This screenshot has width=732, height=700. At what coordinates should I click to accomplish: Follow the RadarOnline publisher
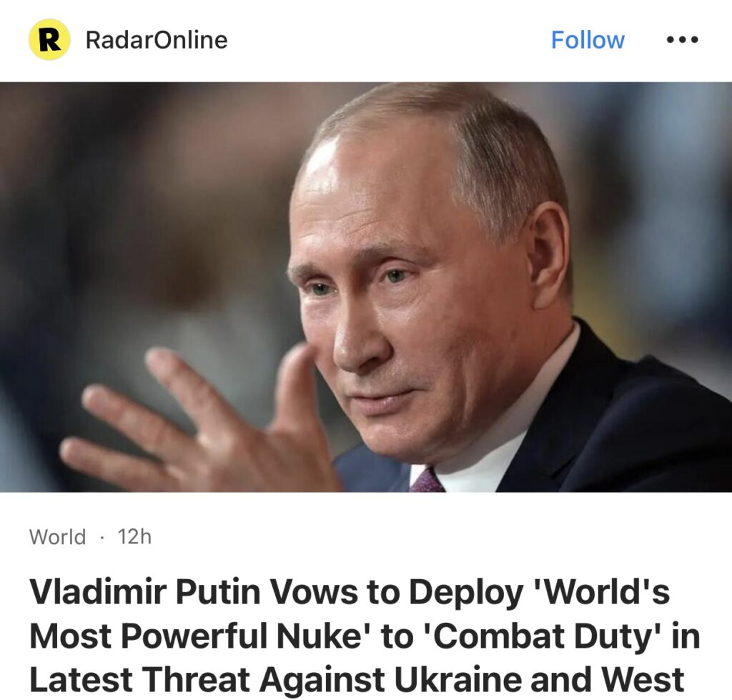pyautogui.click(x=588, y=40)
